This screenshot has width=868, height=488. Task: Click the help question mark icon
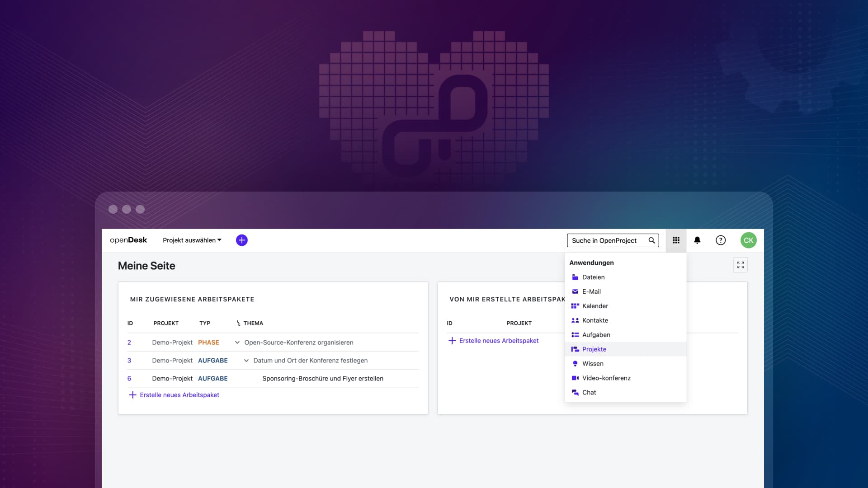[x=721, y=240]
